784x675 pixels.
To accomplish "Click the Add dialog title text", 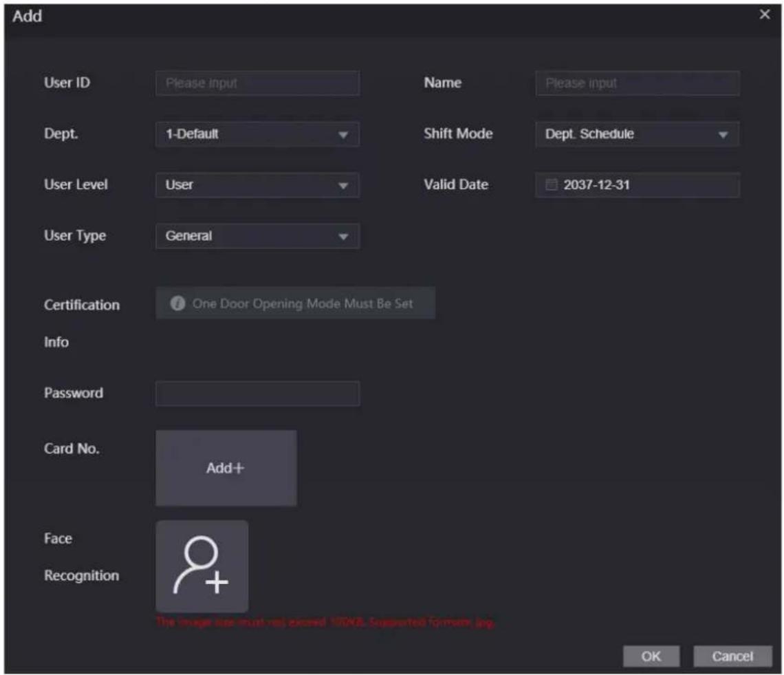I will point(27,16).
